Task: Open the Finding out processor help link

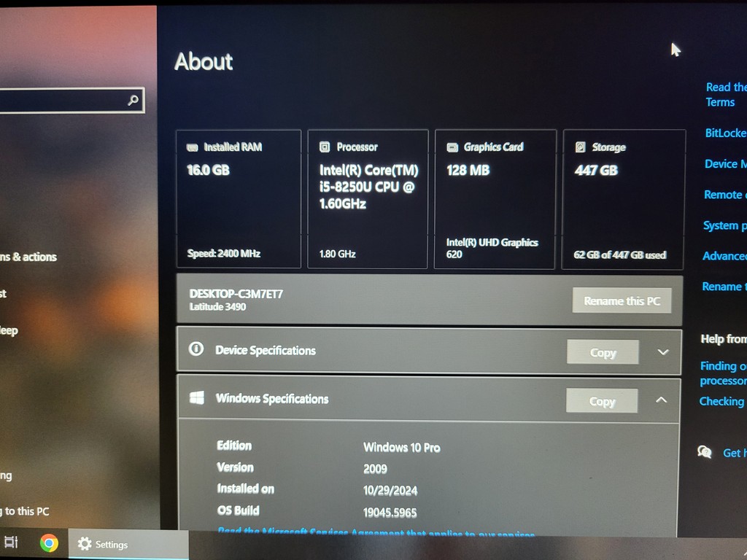Action: pos(723,373)
